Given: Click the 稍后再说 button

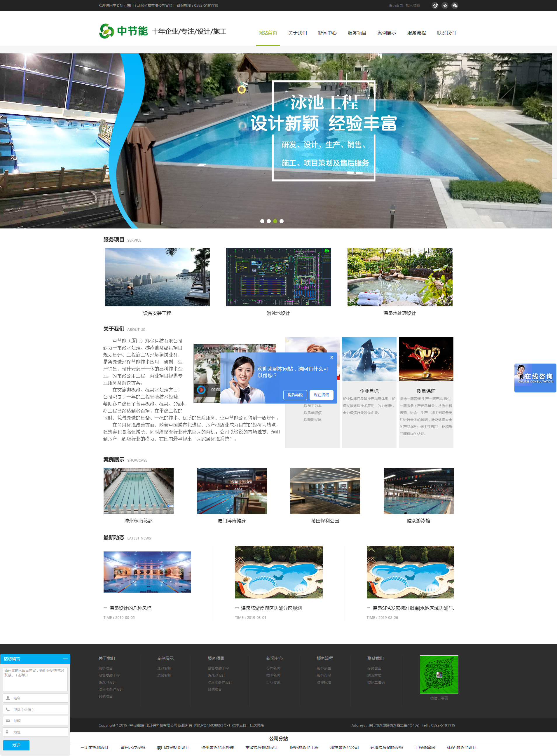Looking at the screenshot, I should click(x=295, y=395).
